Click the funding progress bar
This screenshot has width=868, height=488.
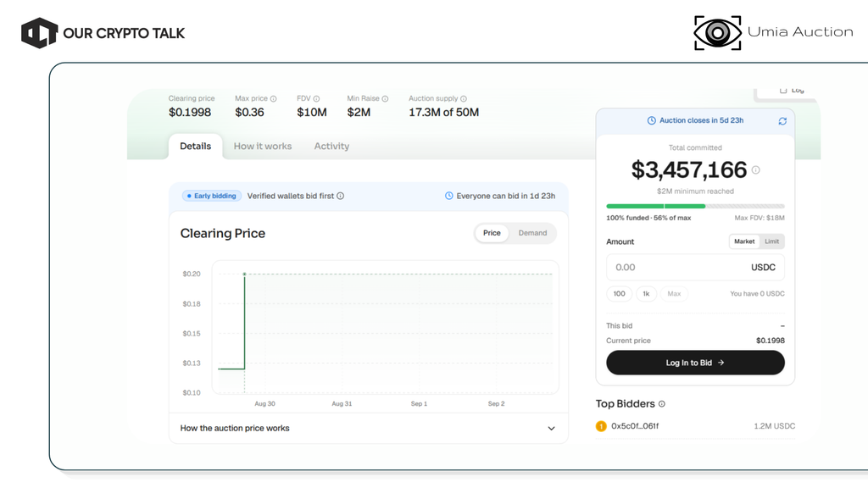(695, 207)
